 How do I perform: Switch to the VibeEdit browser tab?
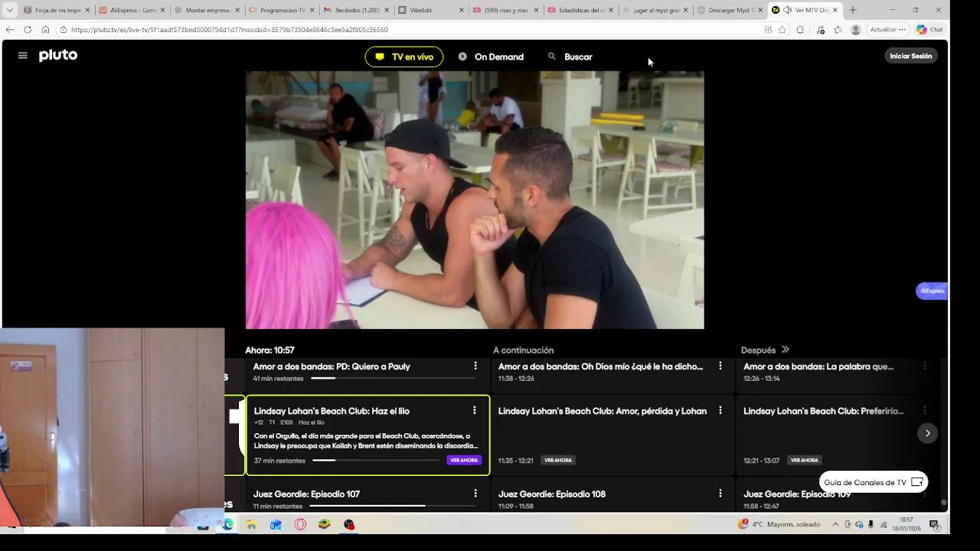coord(431,10)
